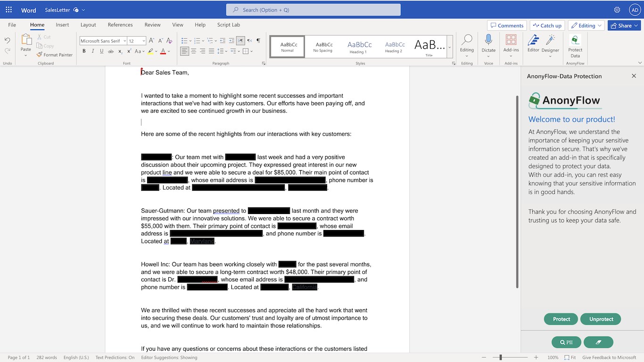Switch to the References tab

point(120,25)
